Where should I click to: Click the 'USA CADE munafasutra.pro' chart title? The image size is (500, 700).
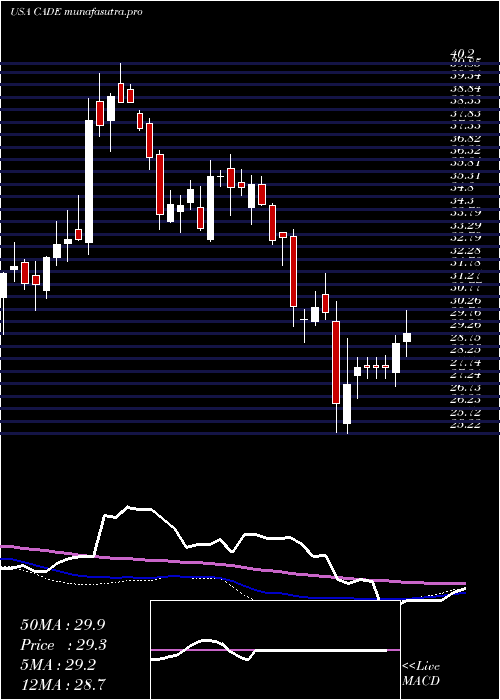point(76,12)
